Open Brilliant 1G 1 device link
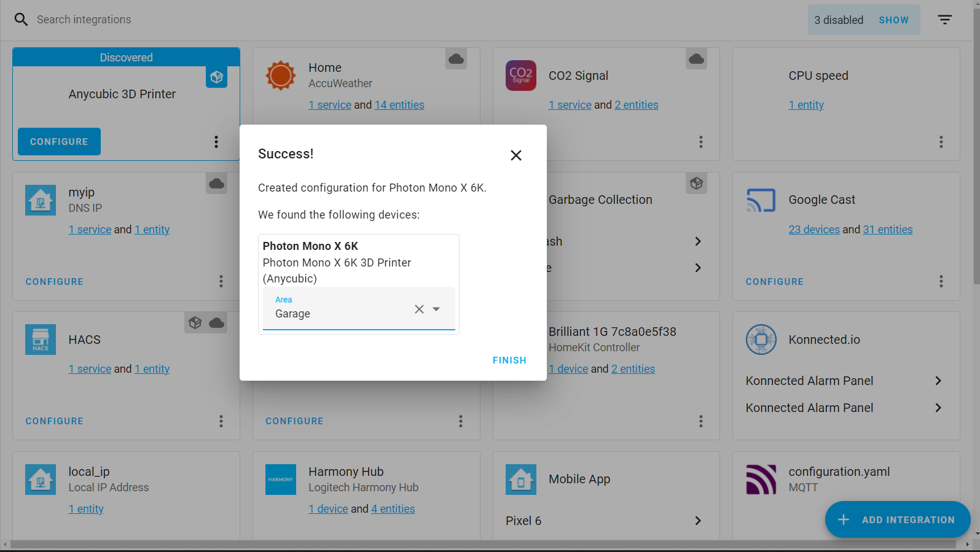This screenshot has width=980, height=552. 568,369
